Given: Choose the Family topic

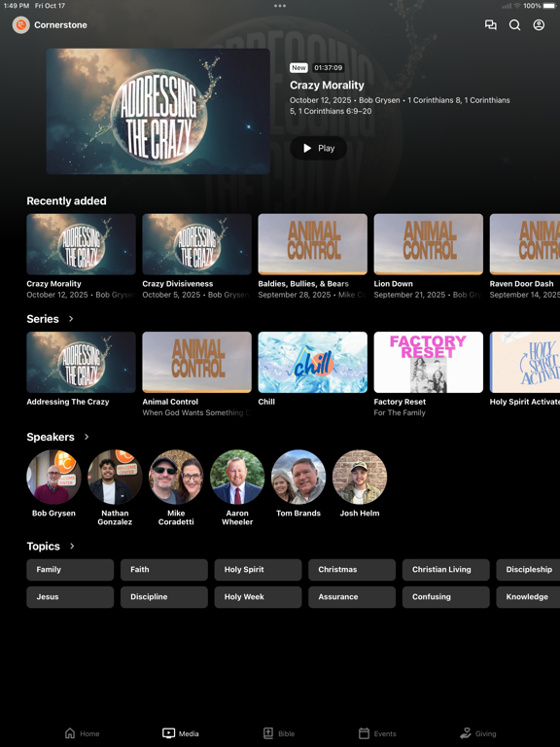Looking at the screenshot, I should [x=70, y=570].
